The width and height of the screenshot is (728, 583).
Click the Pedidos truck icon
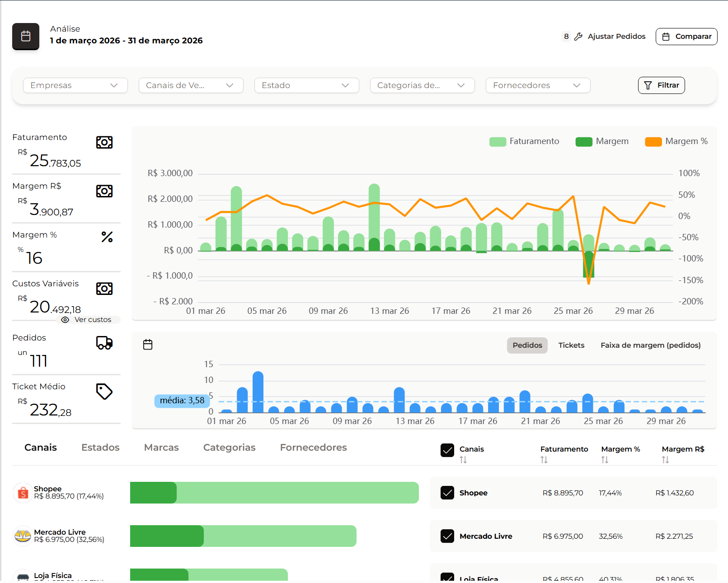pos(104,343)
